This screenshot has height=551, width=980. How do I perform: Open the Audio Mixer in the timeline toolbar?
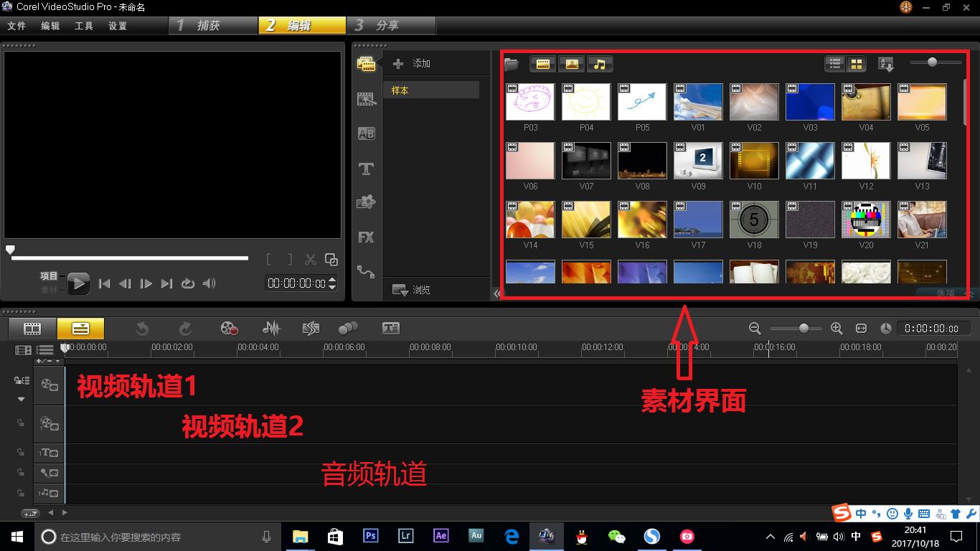click(270, 328)
